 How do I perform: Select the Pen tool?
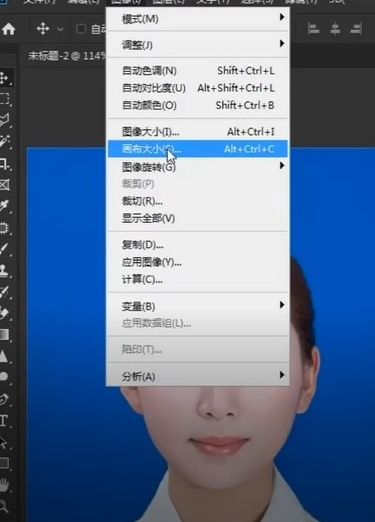coord(5,399)
